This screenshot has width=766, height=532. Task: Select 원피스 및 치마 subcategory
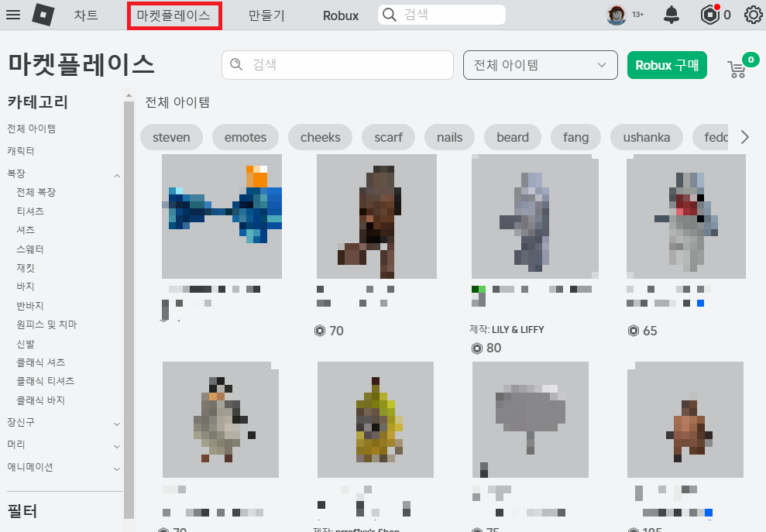[46, 324]
